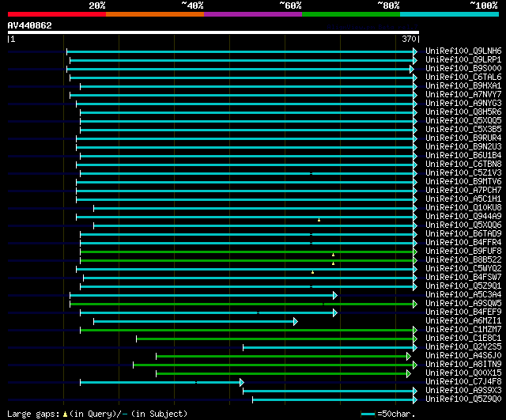Click the 370 query length label
The width and height of the screenshot is (506, 420).
[x=410, y=39]
